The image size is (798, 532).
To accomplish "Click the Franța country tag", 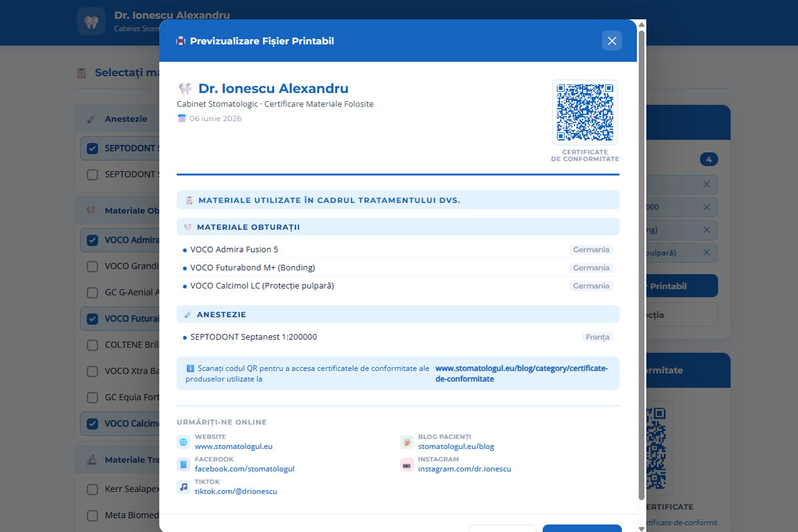I will coord(597,337).
